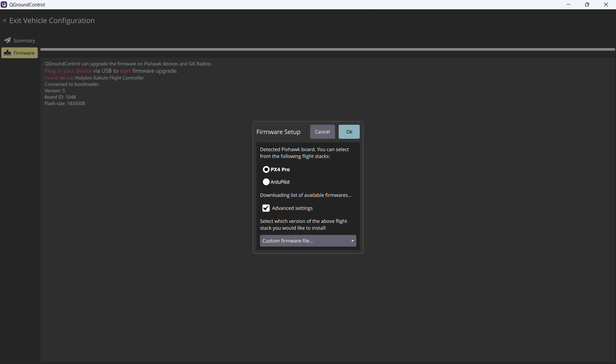This screenshot has height=364, width=616.
Task: Click the Firmware chip icon in sidebar
Action: pos(7,53)
